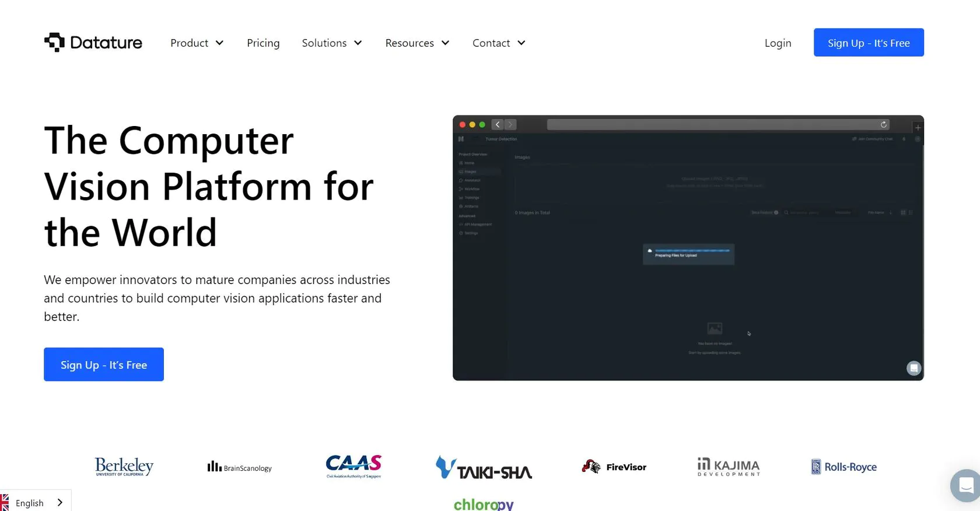Click the CAAS logo
This screenshot has height=511, width=980.
353,467
